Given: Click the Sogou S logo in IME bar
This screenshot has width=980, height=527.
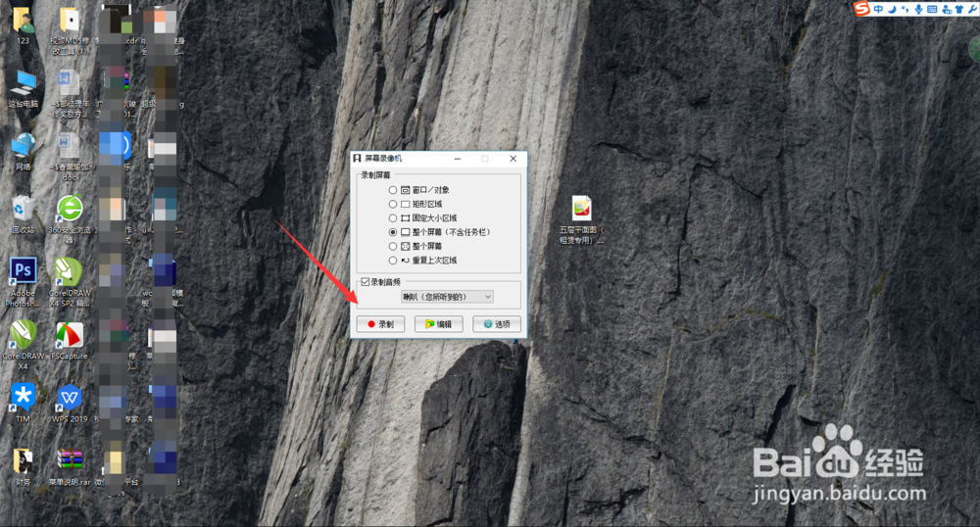Looking at the screenshot, I should pyautogui.click(x=863, y=9).
